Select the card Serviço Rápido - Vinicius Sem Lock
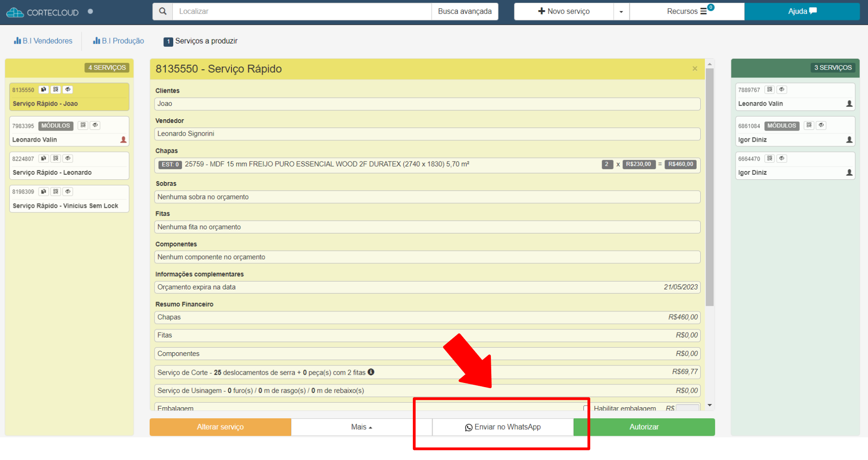The height and width of the screenshot is (460, 868). [69, 199]
